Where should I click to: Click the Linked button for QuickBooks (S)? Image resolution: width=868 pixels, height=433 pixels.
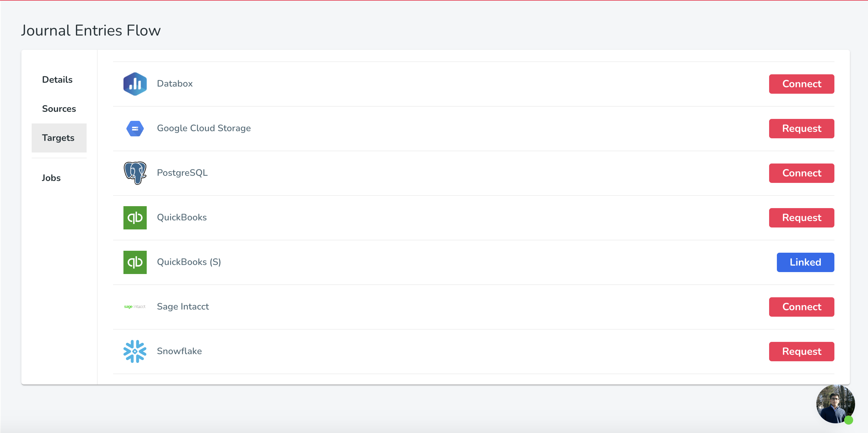(805, 262)
